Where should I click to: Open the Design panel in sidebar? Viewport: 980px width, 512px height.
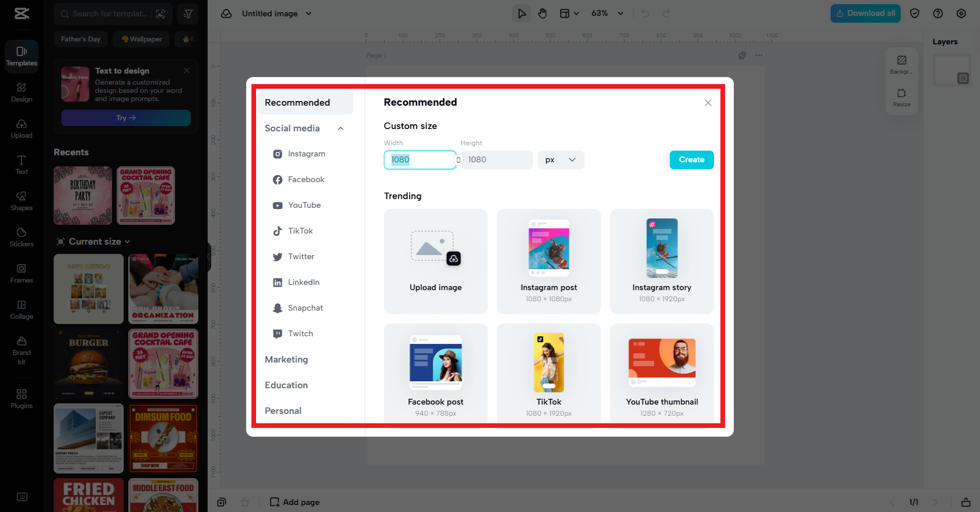[22, 93]
